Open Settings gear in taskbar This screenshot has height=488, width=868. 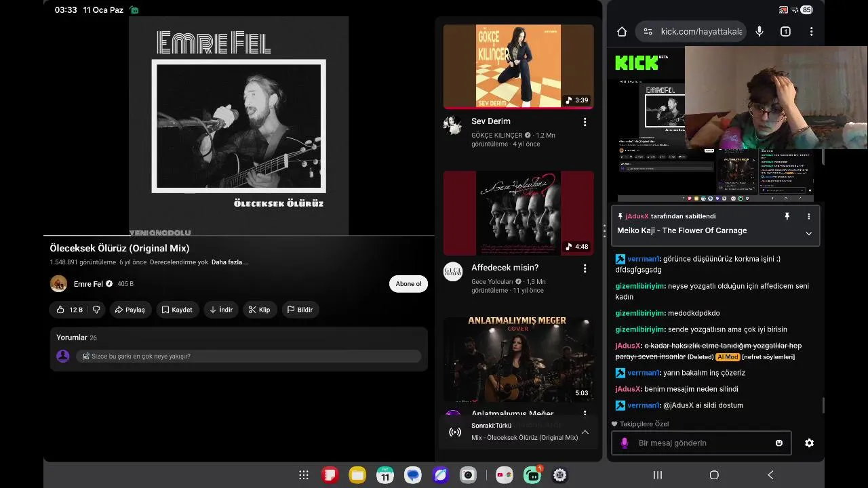tap(559, 475)
